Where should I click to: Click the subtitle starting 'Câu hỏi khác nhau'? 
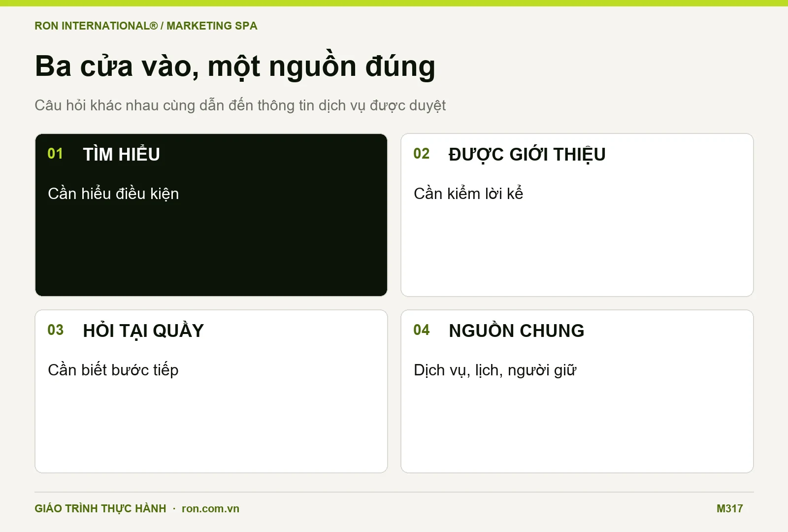tap(240, 105)
